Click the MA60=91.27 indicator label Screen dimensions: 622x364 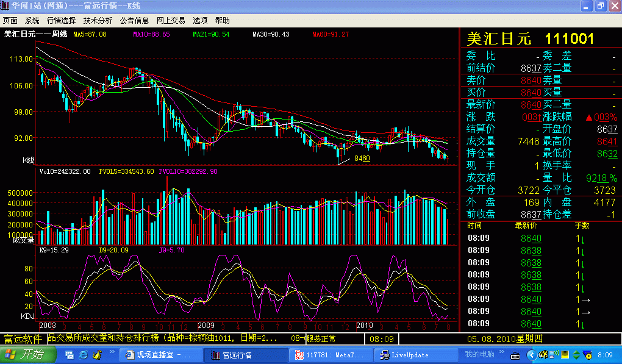[331, 35]
